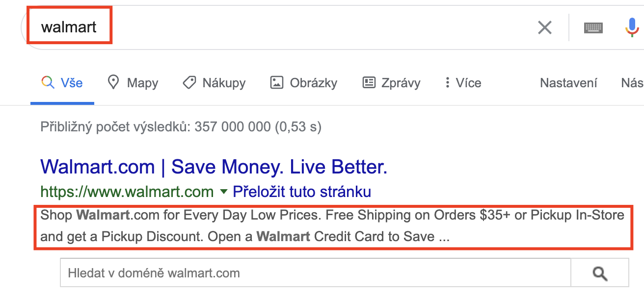Start voice search with the microphone icon
This screenshot has height=296, width=644.
click(633, 27)
